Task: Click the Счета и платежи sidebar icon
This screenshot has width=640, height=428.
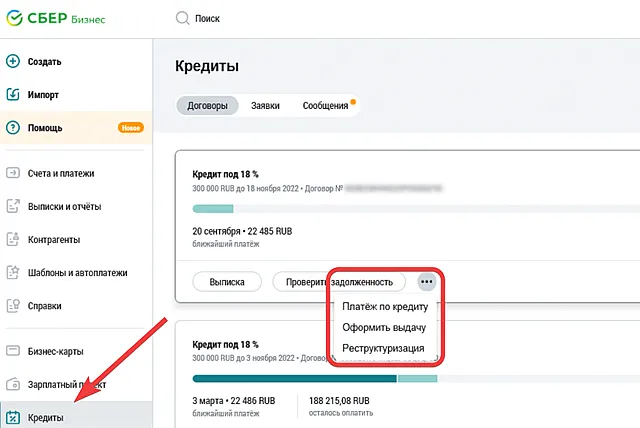Action: point(13,173)
